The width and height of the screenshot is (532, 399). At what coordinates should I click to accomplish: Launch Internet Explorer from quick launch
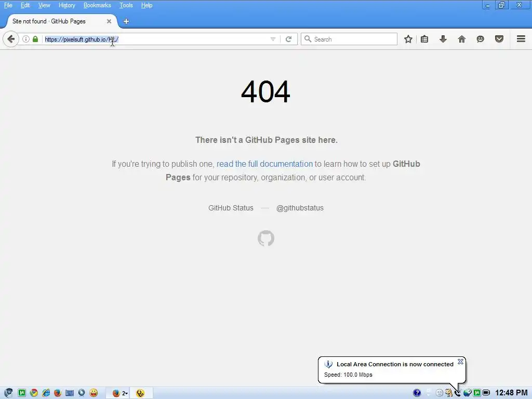click(x=46, y=393)
